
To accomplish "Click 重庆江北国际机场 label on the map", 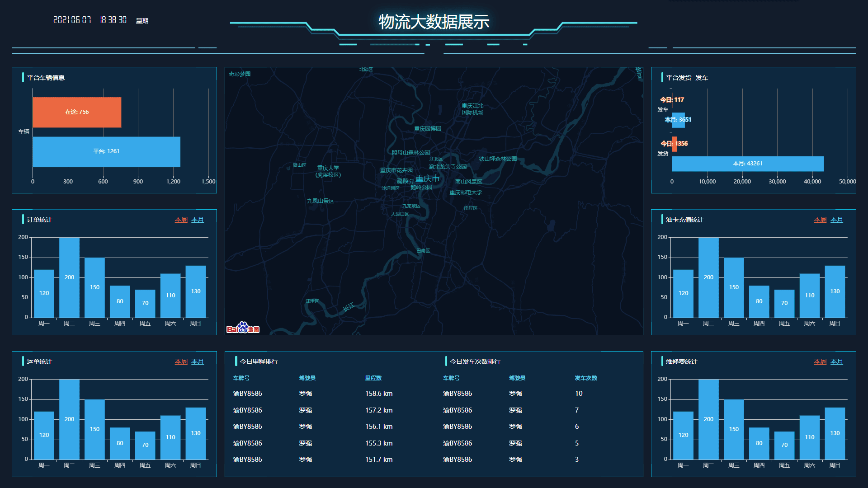I will click(x=472, y=109).
